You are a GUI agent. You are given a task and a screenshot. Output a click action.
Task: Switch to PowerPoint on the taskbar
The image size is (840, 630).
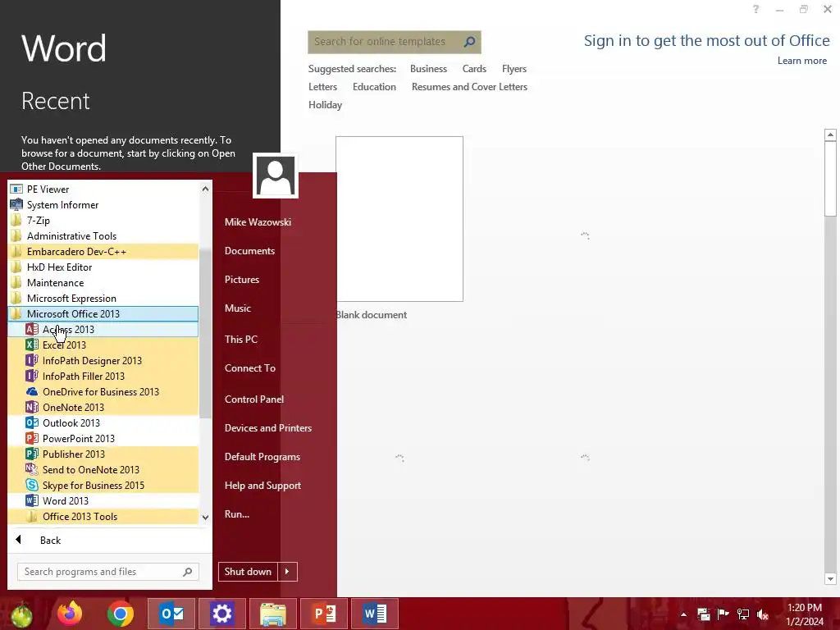click(x=324, y=614)
